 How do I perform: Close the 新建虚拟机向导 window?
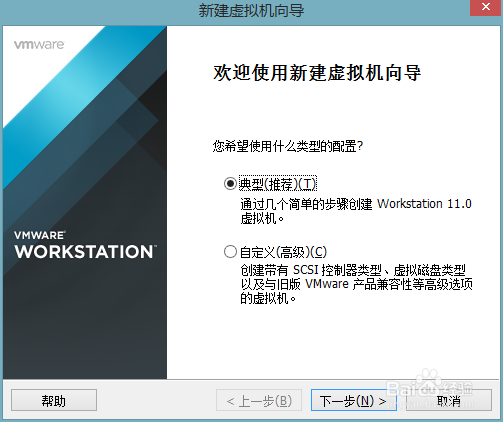tap(486, 7)
